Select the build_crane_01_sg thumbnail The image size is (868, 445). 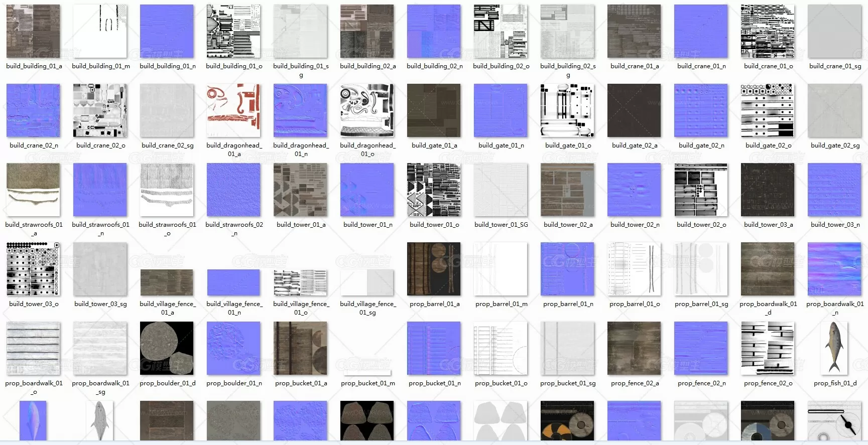[x=834, y=31]
